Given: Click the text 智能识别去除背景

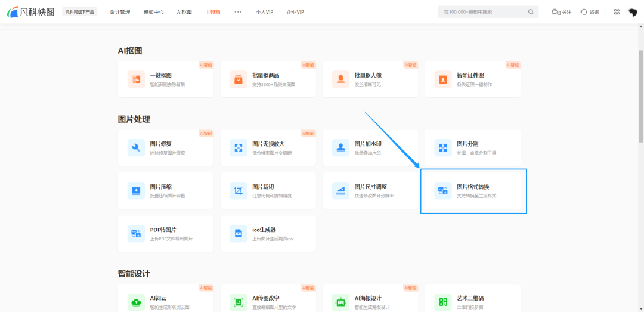Looking at the screenshot, I should pyautogui.click(x=167, y=84).
